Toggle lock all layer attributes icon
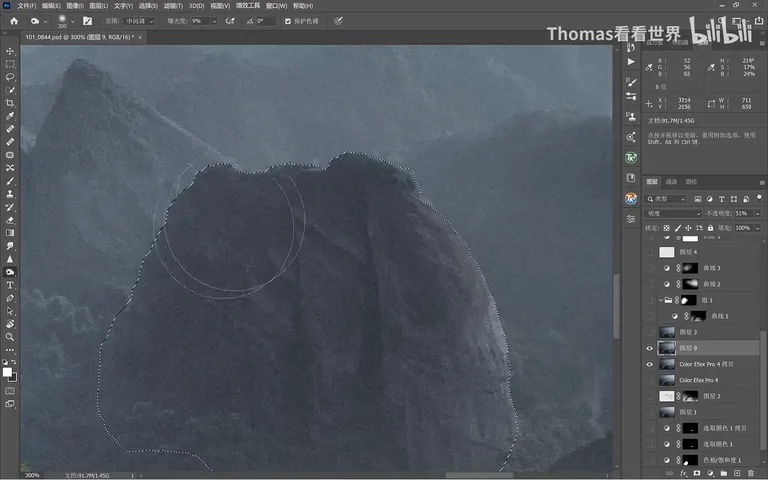This screenshot has width=768, height=480. click(x=710, y=228)
